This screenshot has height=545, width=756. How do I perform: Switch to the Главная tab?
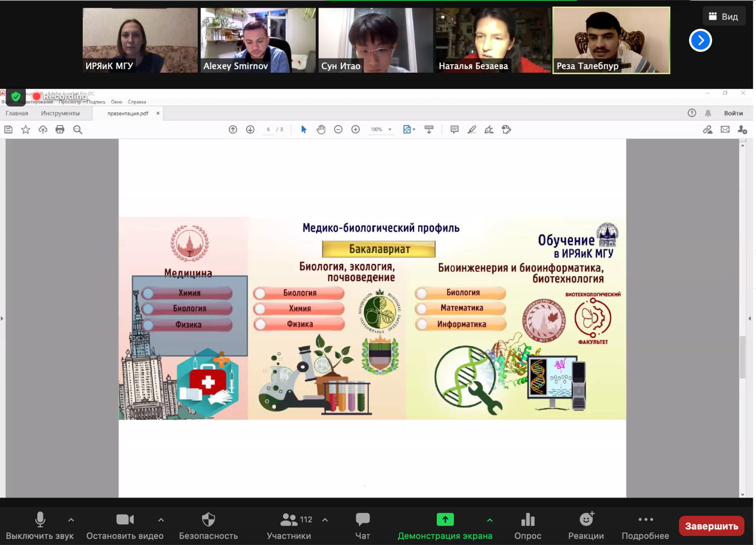[x=17, y=113]
